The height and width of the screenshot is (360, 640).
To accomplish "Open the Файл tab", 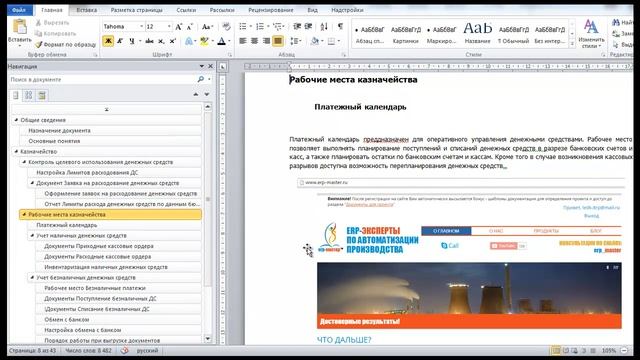I will [x=19, y=10].
